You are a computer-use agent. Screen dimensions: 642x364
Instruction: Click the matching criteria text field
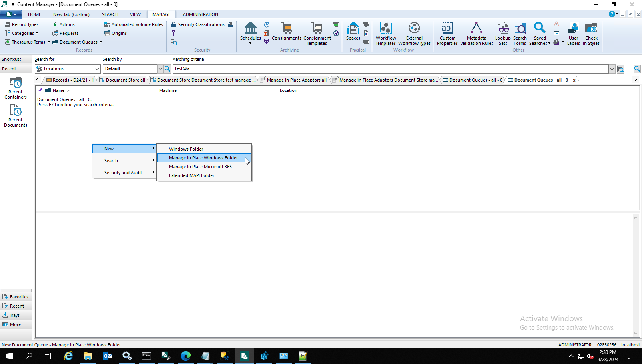click(x=391, y=69)
